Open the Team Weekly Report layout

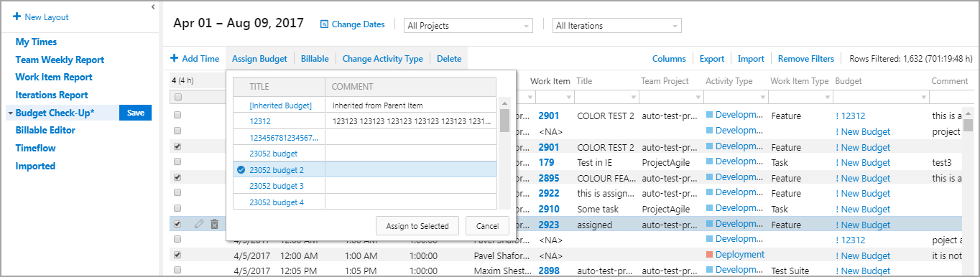(x=60, y=60)
